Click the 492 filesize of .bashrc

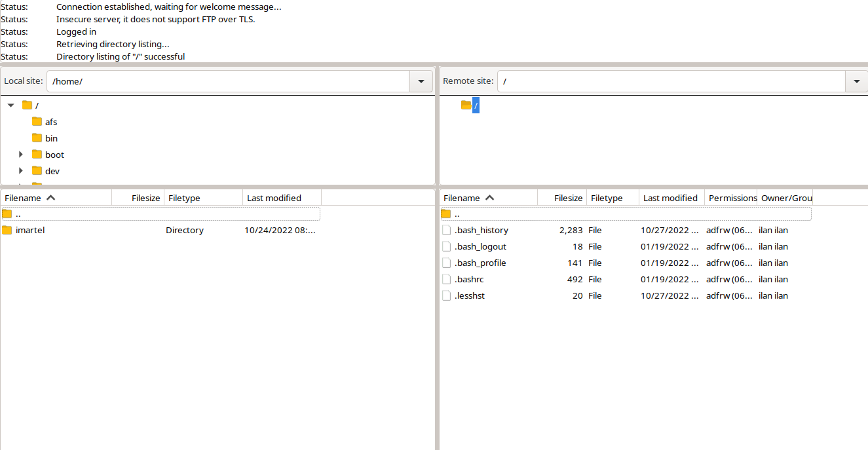[575, 280]
